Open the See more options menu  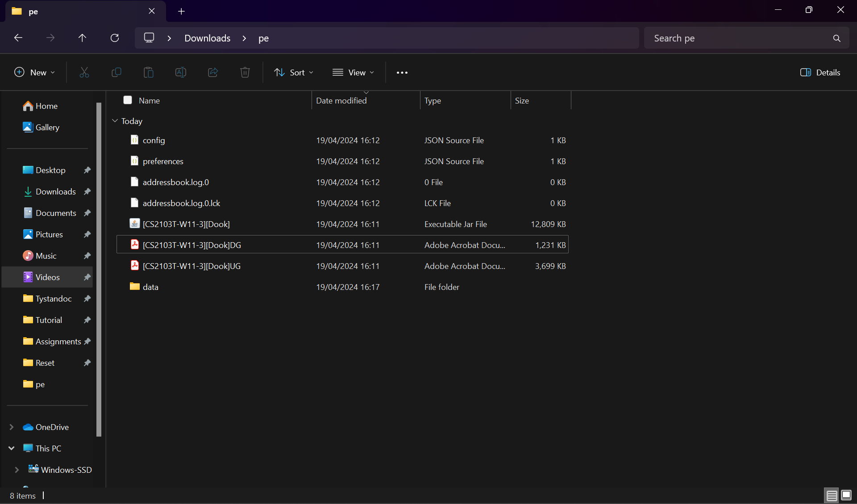[402, 72]
